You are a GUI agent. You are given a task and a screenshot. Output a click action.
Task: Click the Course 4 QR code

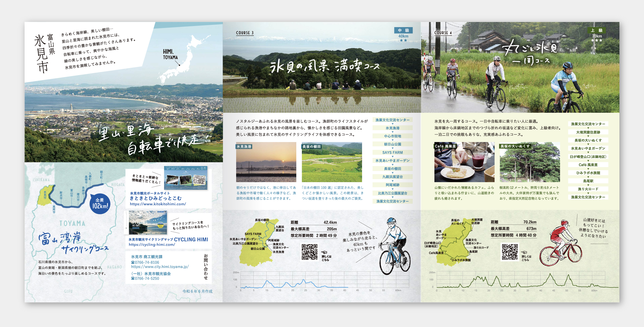tap(510, 252)
